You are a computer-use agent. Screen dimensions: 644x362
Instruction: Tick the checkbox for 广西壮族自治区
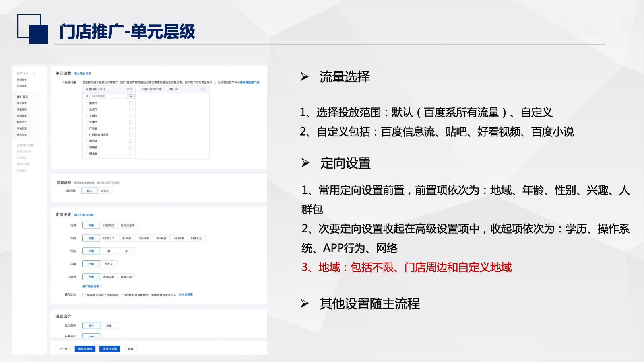130,135
